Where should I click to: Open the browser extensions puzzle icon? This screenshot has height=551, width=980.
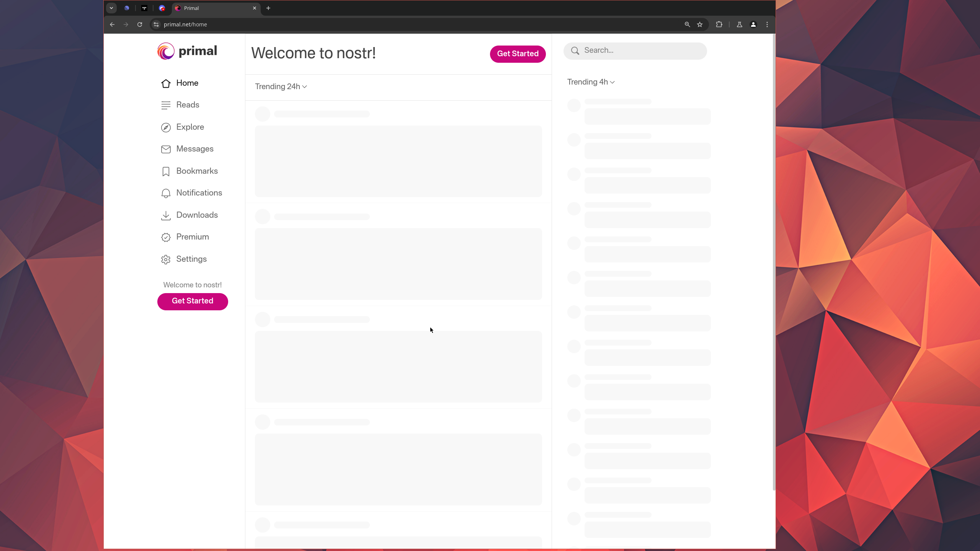tap(719, 24)
